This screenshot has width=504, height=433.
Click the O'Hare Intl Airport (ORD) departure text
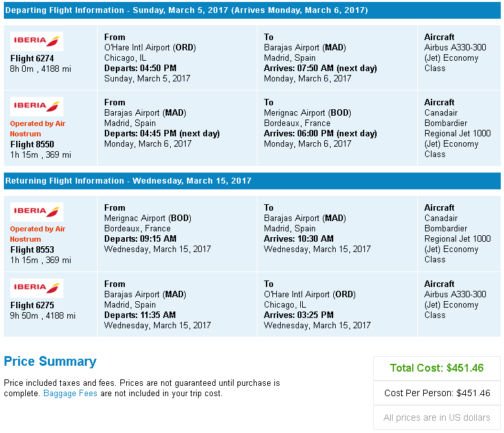(x=150, y=48)
